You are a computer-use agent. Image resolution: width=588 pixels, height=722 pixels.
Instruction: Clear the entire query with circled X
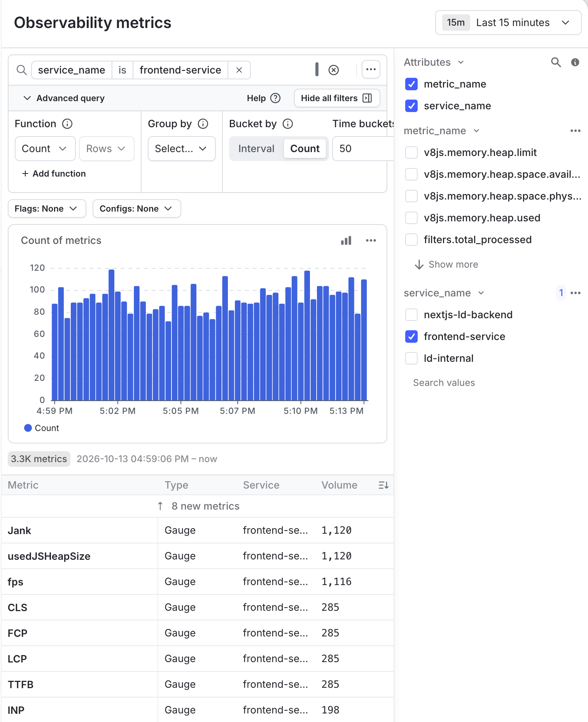tap(334, 70)
